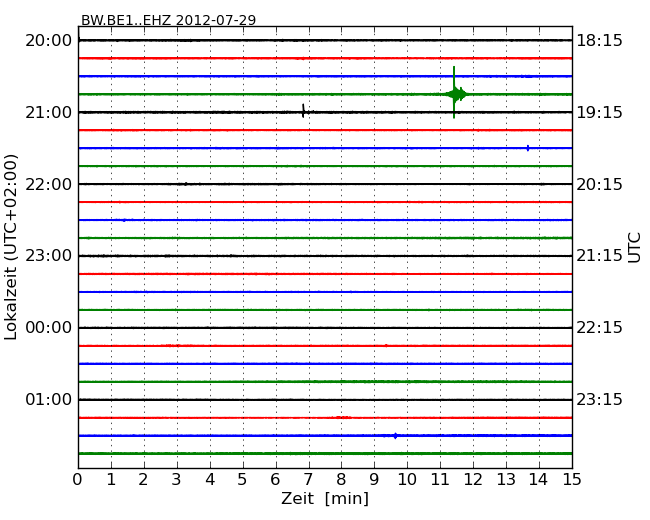Image resolution: width=650 pixels, height=520 pixels.
Task: Click the x-axis tick label 11
Action: [440, 479]
